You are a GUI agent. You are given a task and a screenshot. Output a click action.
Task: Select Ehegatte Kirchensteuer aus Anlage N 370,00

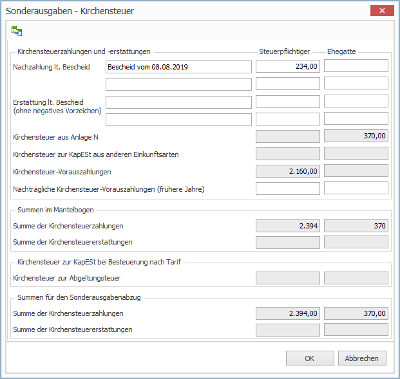tap(356, 136)
